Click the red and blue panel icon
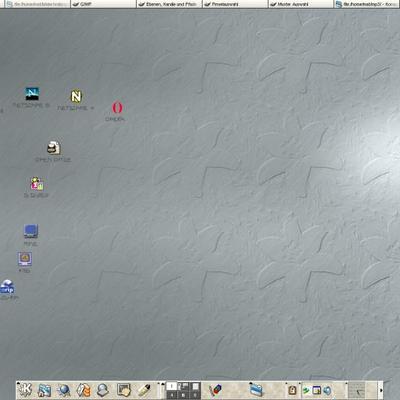Image resolution: width=400 pixels, height=400 pixels. pos(215,390)
